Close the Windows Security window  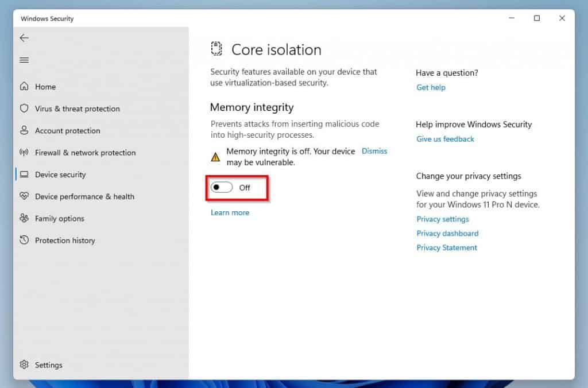pyautogui.click(x=562, y=18)
